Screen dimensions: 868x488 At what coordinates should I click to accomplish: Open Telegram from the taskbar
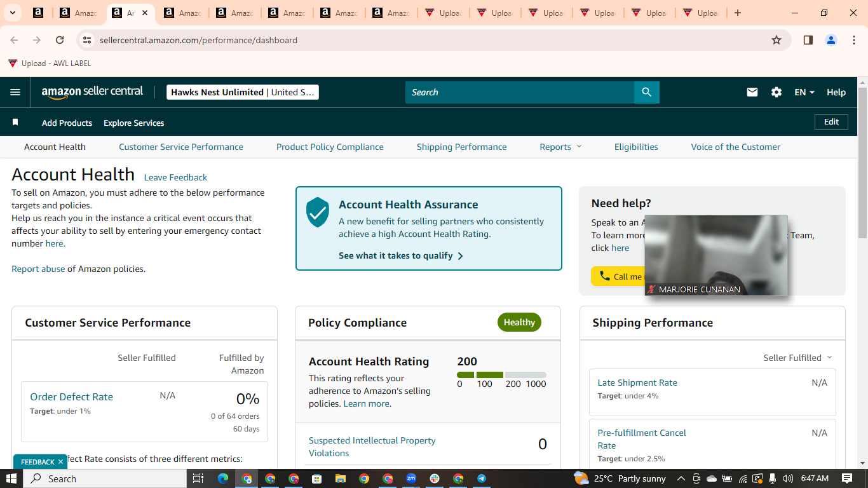pos(482,478)
